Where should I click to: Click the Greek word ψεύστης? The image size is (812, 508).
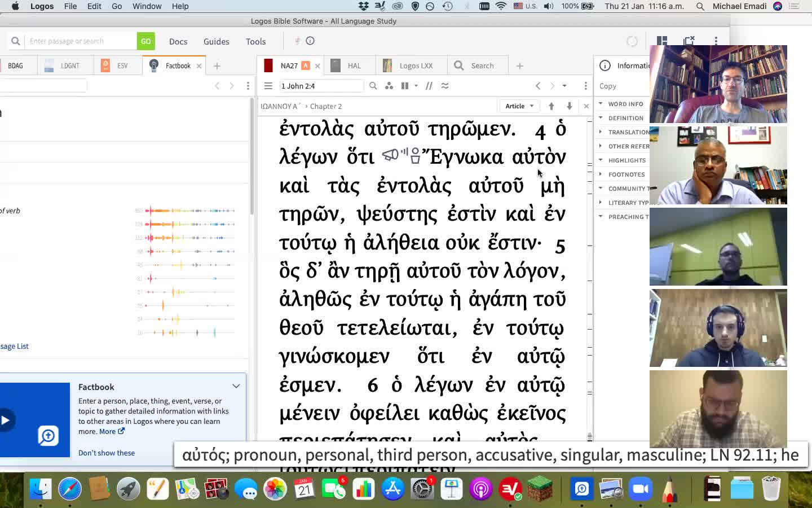pyautogui.click(x=397, y=214)
